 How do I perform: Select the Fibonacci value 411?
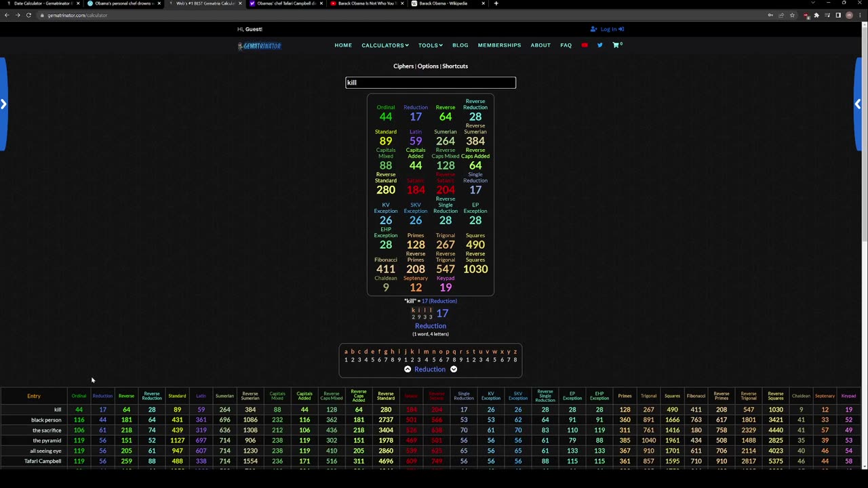tap(386, 269)
